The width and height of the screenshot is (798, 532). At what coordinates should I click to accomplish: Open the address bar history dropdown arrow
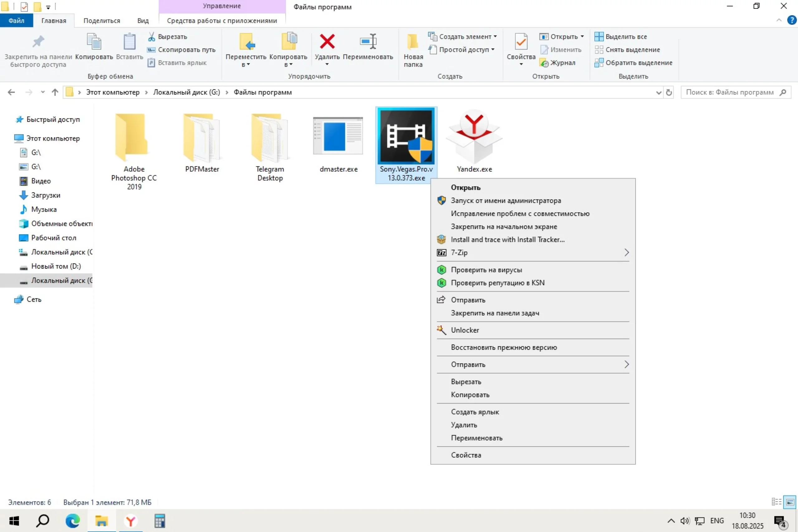point(659,92)
